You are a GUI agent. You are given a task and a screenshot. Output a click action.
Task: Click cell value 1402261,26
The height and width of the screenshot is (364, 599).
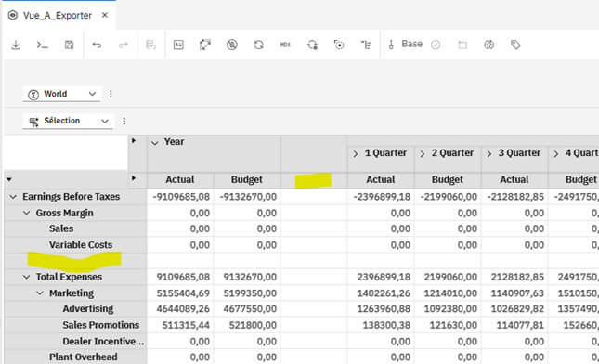click(x=384, y=293)
